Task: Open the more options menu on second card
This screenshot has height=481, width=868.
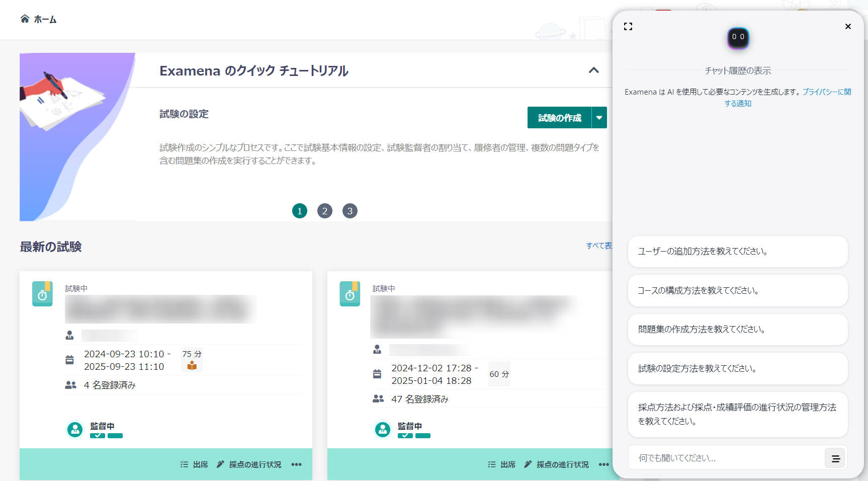Action: (x=604, y=464)
